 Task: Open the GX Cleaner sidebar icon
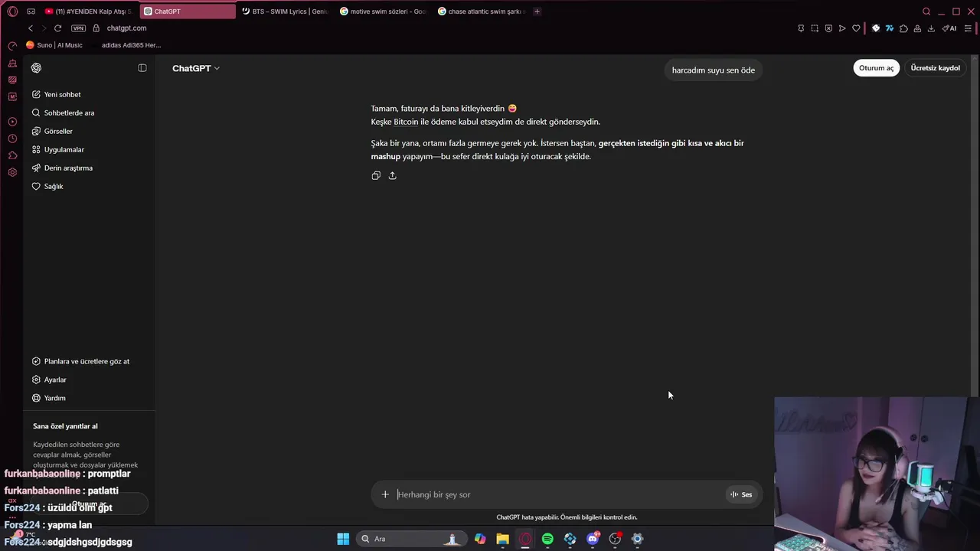12,64
